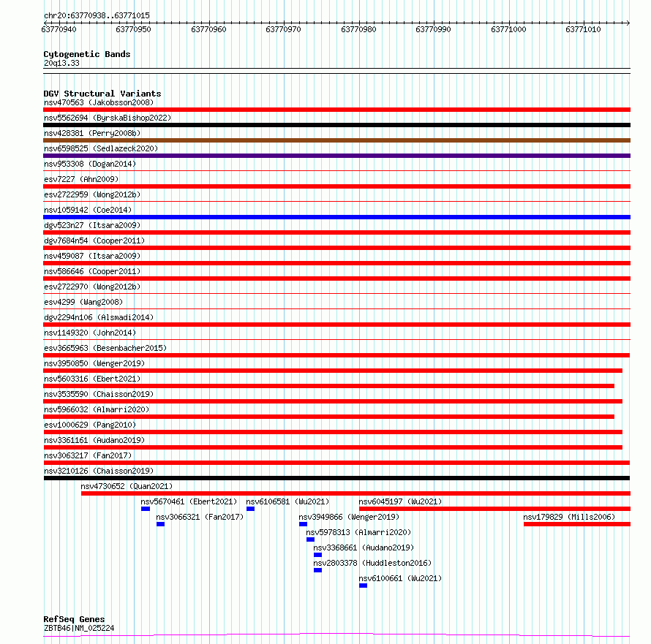Select nsv3368661 (Audano2019) label
The height and width of the screenshot is (644, 651).
pos(364,548)
